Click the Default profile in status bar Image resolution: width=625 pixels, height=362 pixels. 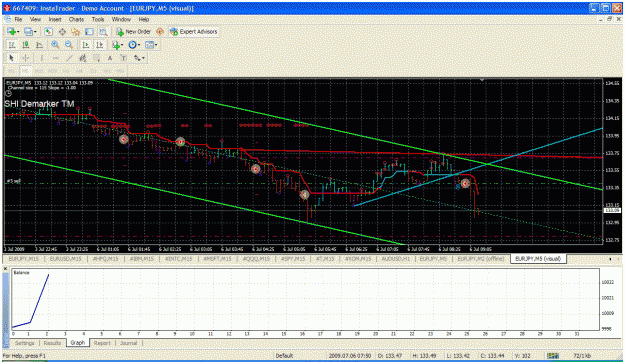pyautogui.click(x=284, y=356)
